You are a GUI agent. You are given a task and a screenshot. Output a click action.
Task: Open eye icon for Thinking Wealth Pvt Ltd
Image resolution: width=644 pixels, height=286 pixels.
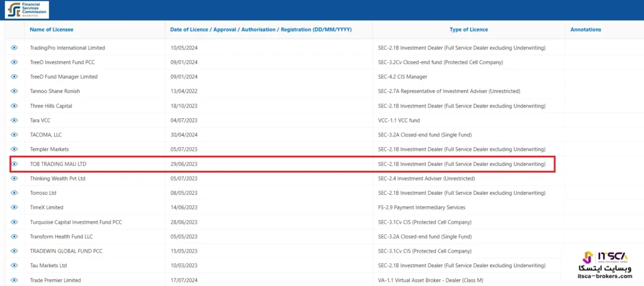point(14,179)
